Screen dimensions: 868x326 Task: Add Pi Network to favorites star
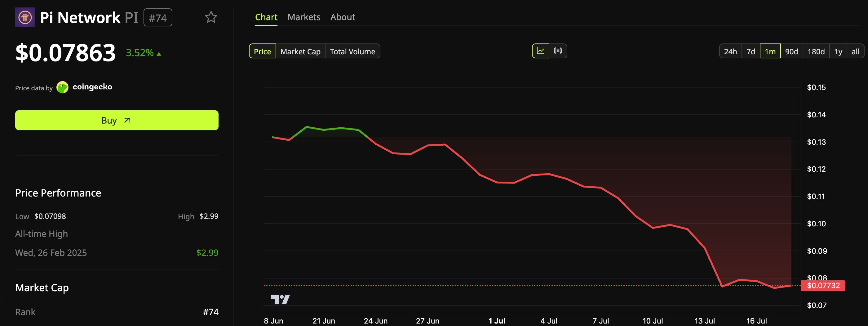[211, 17]
